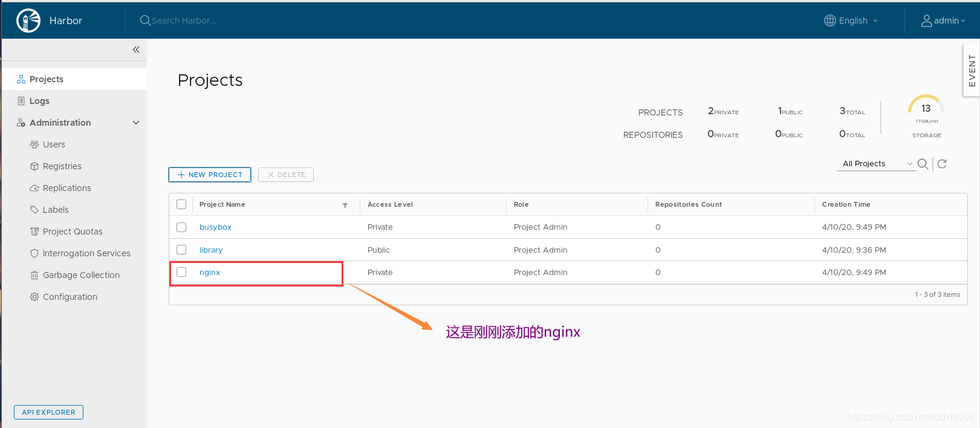Click the Users icon in sidebar
Screen dimensions: 980x428
coord(34,144)
